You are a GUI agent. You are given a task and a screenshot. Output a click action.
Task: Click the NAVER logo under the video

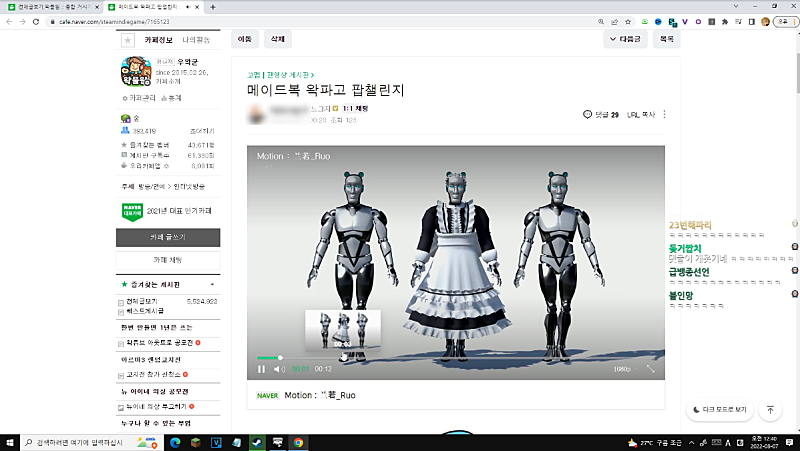[x=267, y=395]
